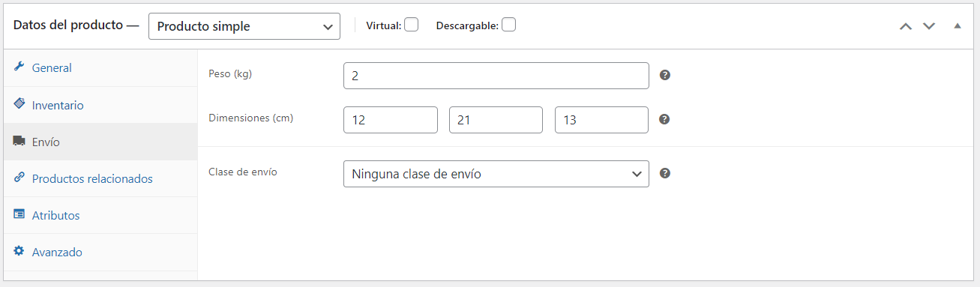The width and height of the screenshot is (980, 287).
Task: Focus the Peso (kg) input field
Action: point(496,76)
